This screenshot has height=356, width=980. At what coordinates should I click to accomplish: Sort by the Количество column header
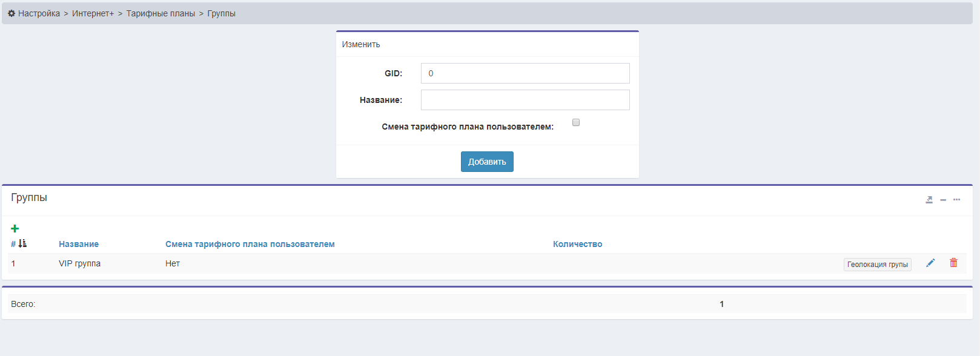(x=577, y=244)
